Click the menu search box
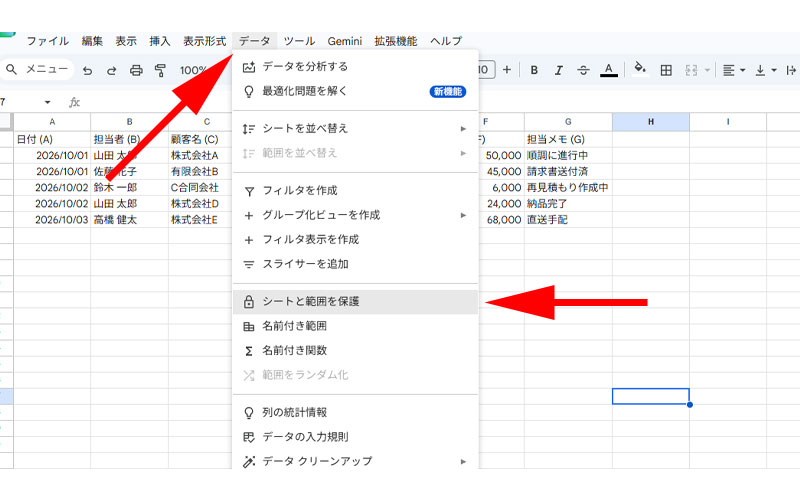Viewport: 800px width, 500px height. point(38,69)
